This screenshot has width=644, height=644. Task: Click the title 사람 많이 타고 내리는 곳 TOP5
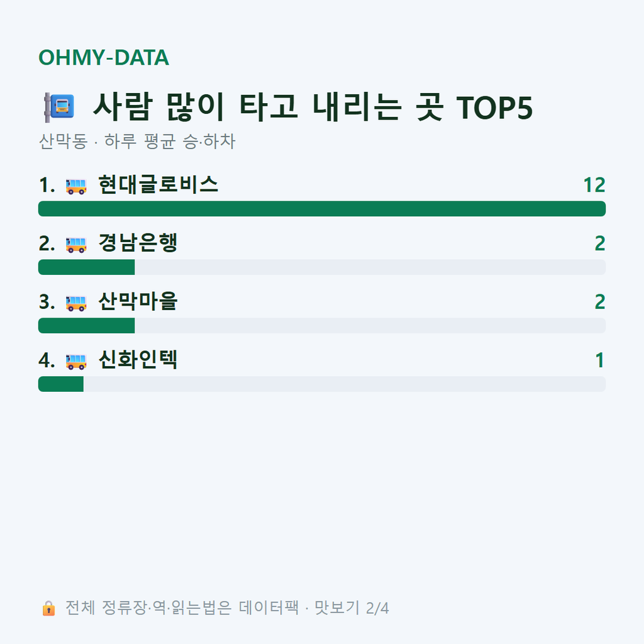point(313,107)
